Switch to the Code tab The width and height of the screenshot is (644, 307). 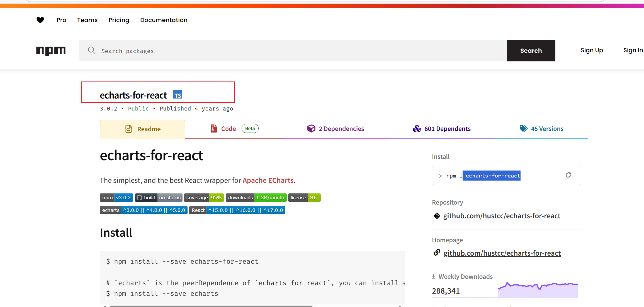[234, 129]
